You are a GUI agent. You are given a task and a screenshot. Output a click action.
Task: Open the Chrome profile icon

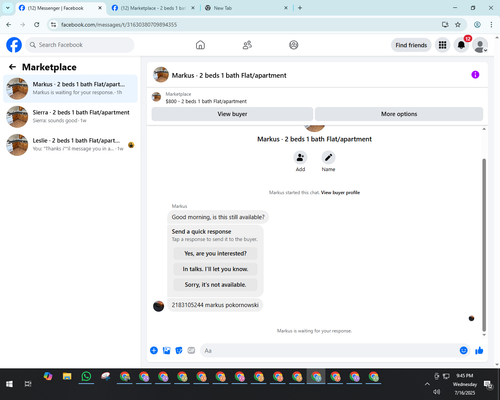click(x=477, y=25)
